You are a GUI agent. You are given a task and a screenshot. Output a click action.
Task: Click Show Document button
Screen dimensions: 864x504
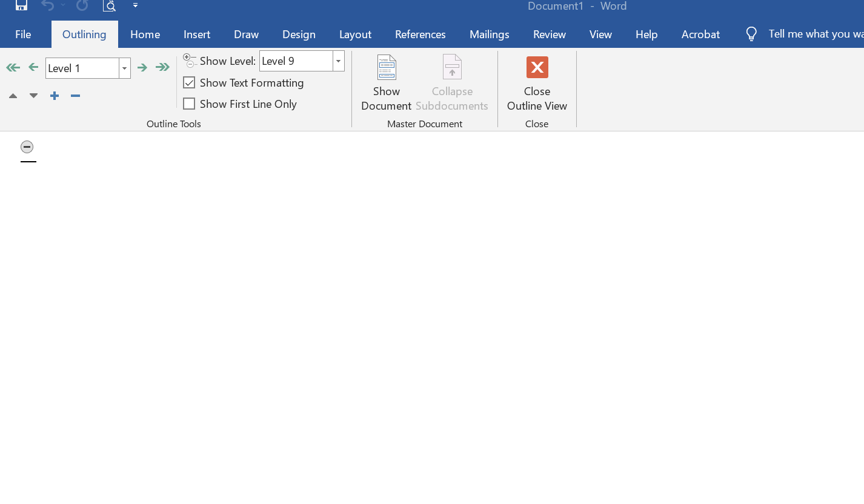pos(387,83)
